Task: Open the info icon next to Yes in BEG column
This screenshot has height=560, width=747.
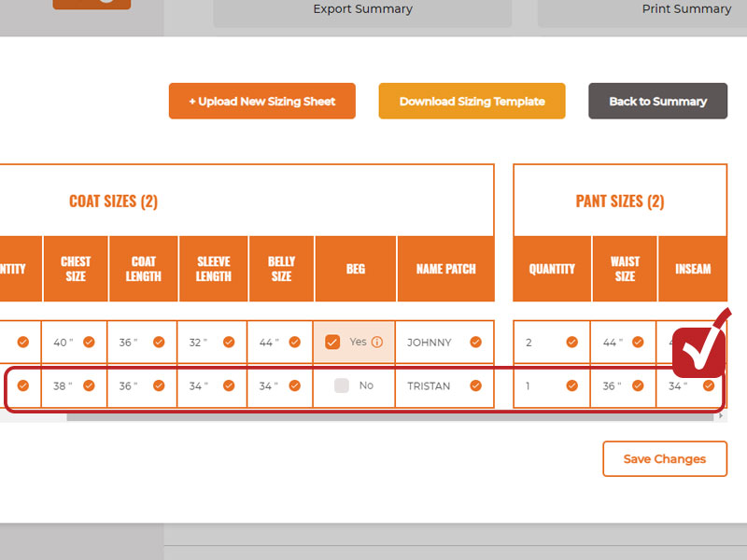Action: click(x=376, y=343)
